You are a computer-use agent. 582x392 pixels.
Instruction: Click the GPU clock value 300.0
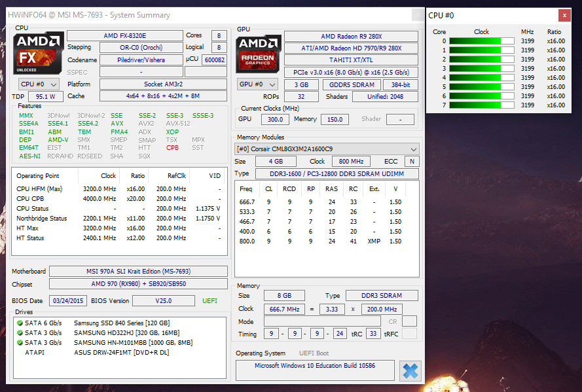(x=275, y=119)
